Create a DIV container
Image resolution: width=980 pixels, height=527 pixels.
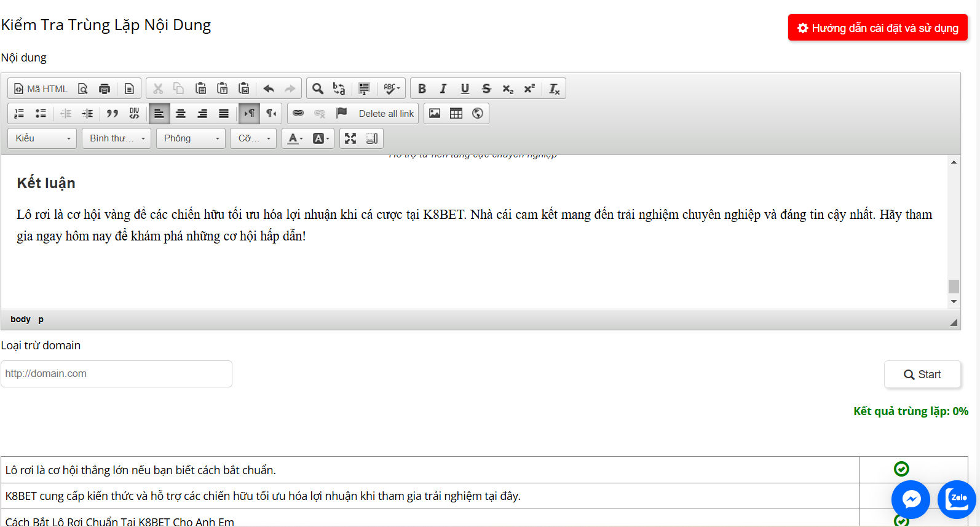click(x=134, y=113)
